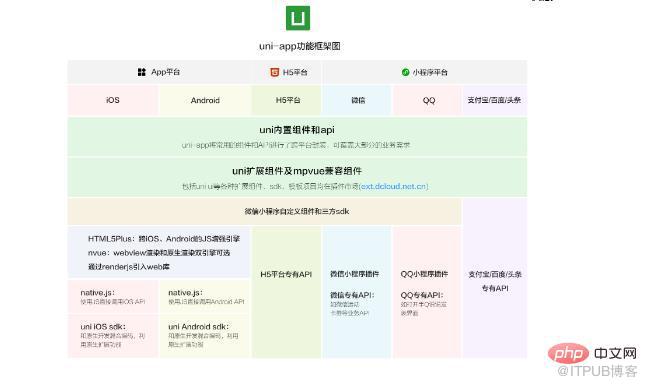Viewport: 647px width, 386px height.
Task: Click the "nvue: webview" description line
Action: click(x=159, y=253)
